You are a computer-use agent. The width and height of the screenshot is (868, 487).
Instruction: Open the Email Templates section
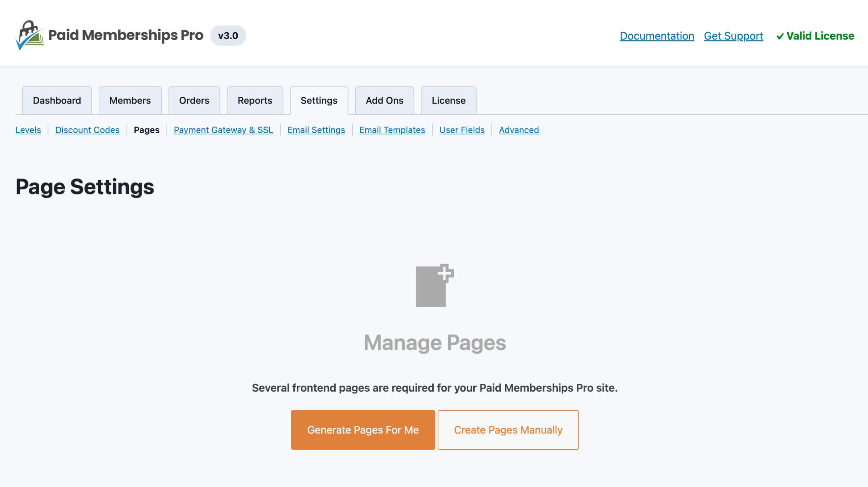click(x=392, y=129)
